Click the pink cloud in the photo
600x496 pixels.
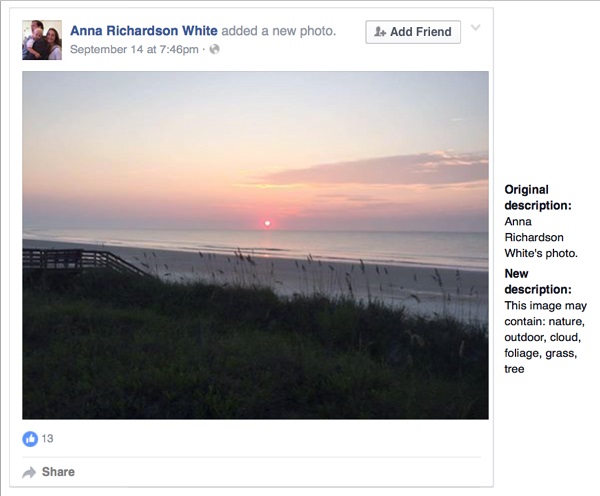[x=377, y=170]
